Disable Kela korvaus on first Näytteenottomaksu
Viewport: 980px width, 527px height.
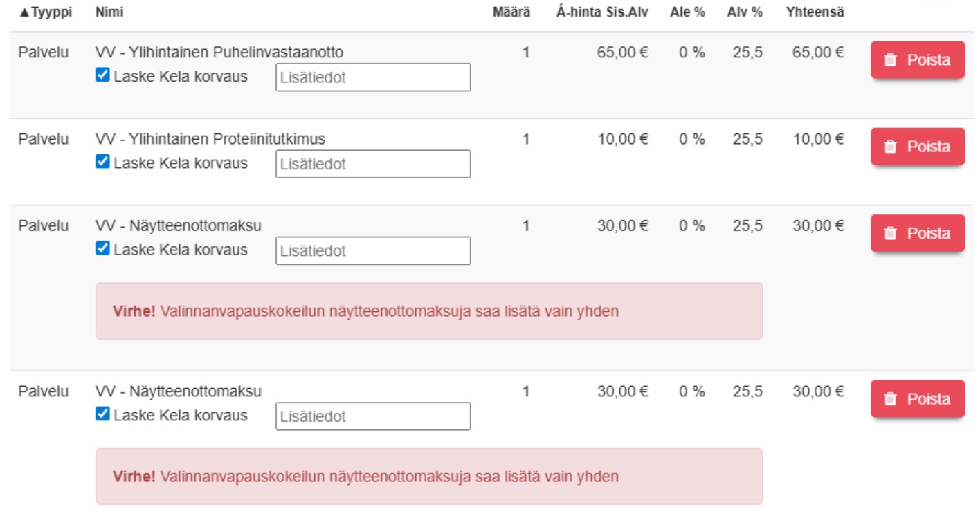pyautogui.click(x=102, y=249)
